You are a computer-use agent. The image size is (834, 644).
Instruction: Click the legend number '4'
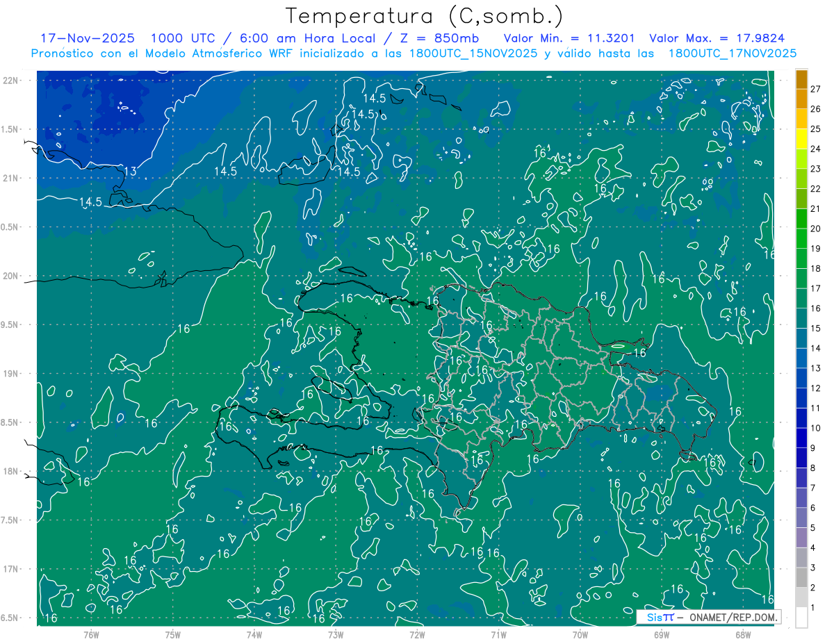pos(812,547)
